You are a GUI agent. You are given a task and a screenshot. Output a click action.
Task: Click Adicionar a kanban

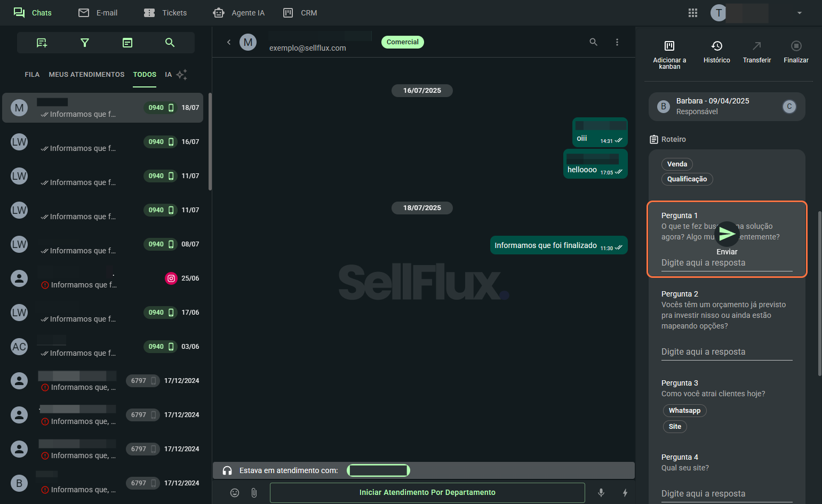point(669,54)
